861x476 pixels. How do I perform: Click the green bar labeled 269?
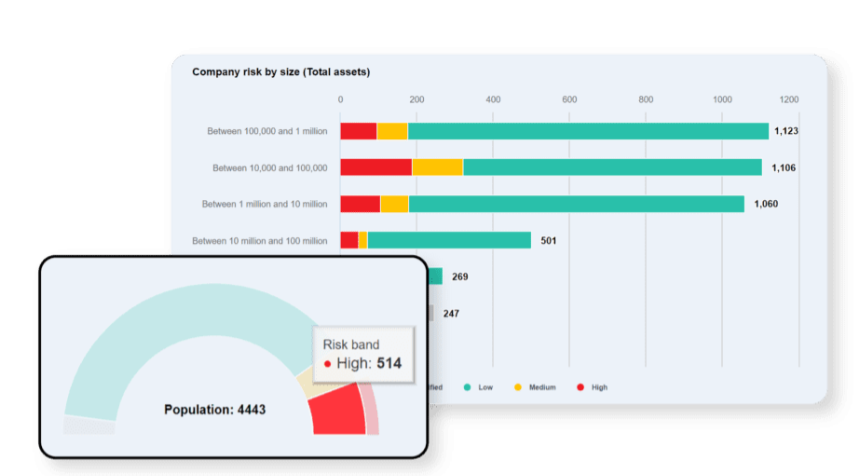coord(435,276)
